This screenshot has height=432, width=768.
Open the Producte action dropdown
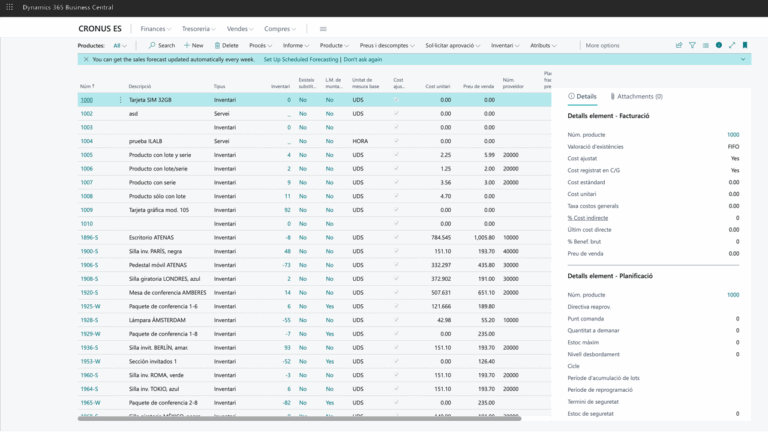pos(334,46)
